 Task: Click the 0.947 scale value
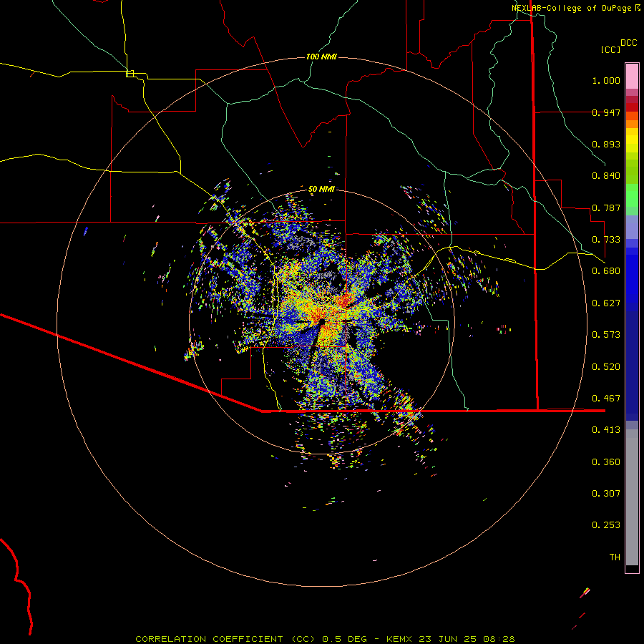[x=606, y=112]
